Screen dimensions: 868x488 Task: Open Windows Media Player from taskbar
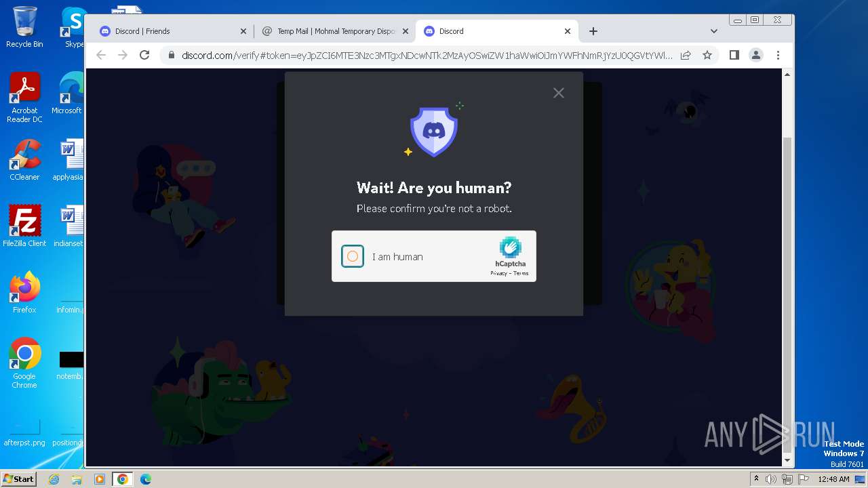point(100,479)
